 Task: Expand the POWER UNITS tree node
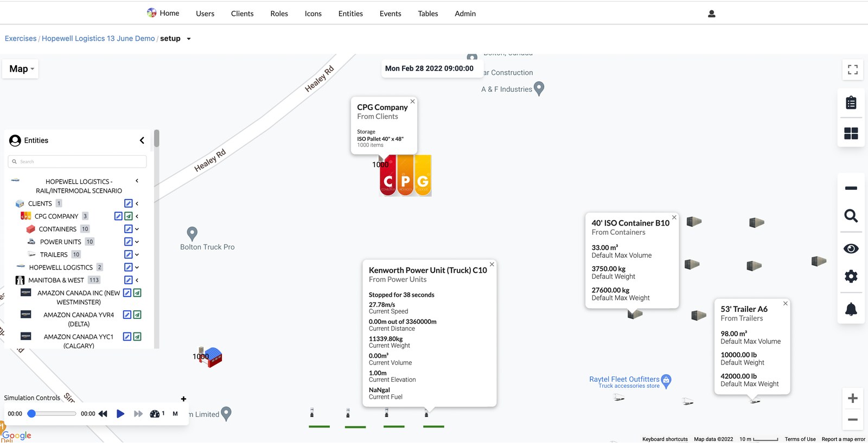(x=137, y=242)
